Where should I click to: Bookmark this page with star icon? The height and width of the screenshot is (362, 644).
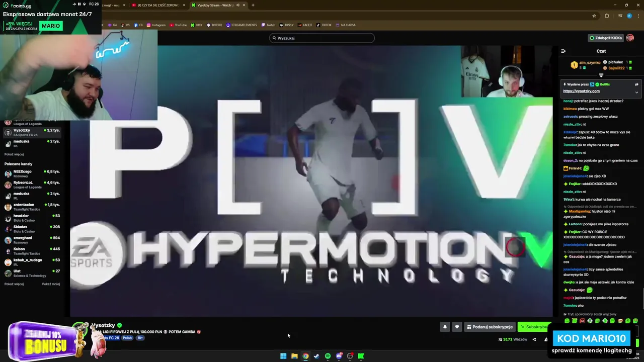point(594,16)
